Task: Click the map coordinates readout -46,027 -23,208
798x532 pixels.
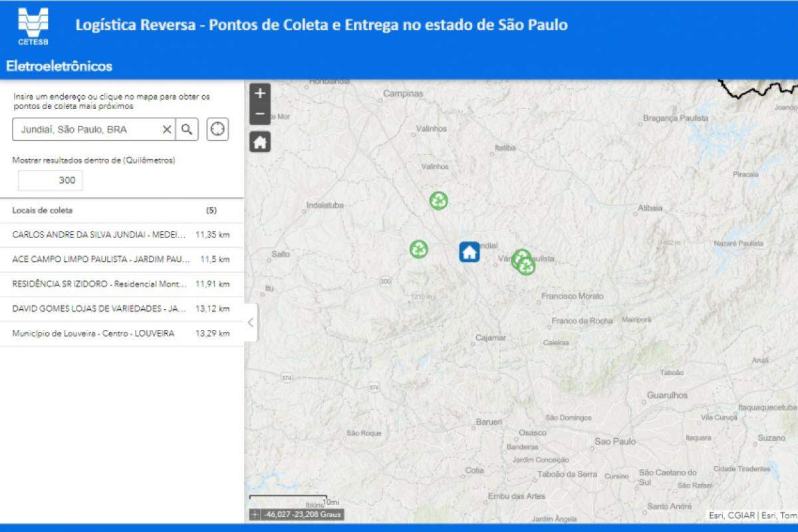Action: pos(303,515)
